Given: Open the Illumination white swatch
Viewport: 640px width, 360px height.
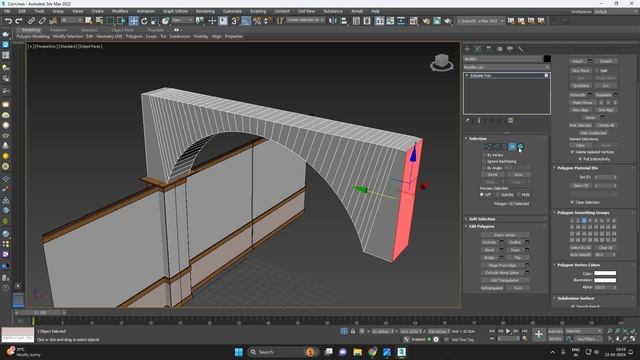Looking at the screenshot, I should [605, 280].
